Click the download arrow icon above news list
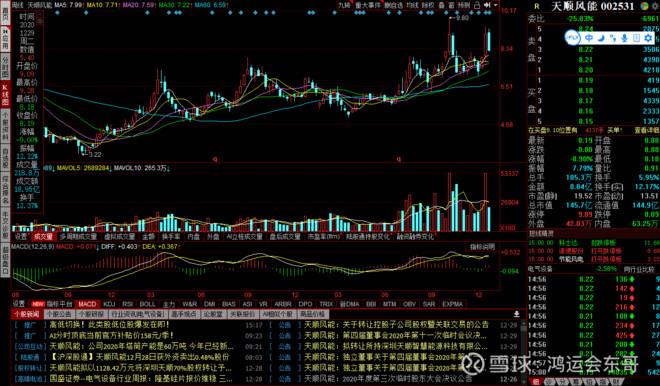The width and height of the screenshot is (660, 386). tap(516, 314)
